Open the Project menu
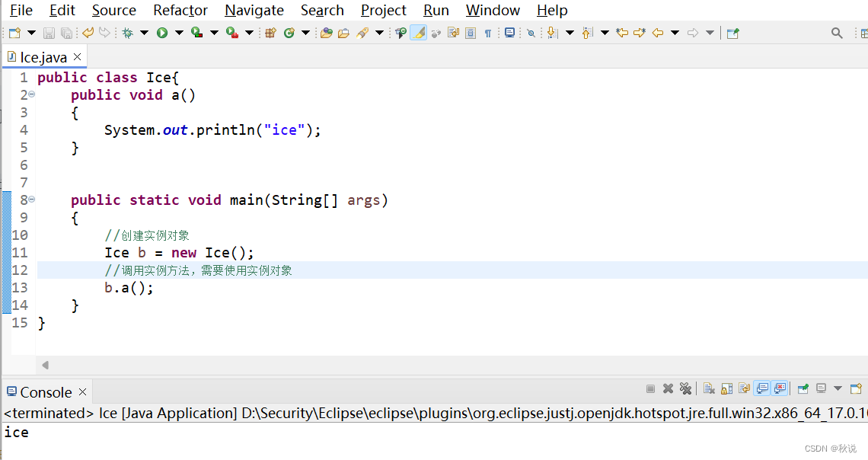Image resolution: width=868 pixels, height=460 pixels. (x=384, y=11)
